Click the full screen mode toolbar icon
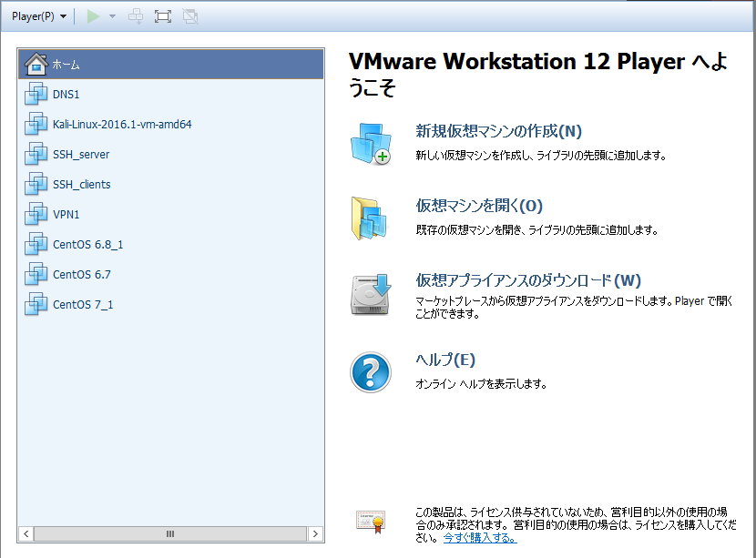 (x=163, y=16)
